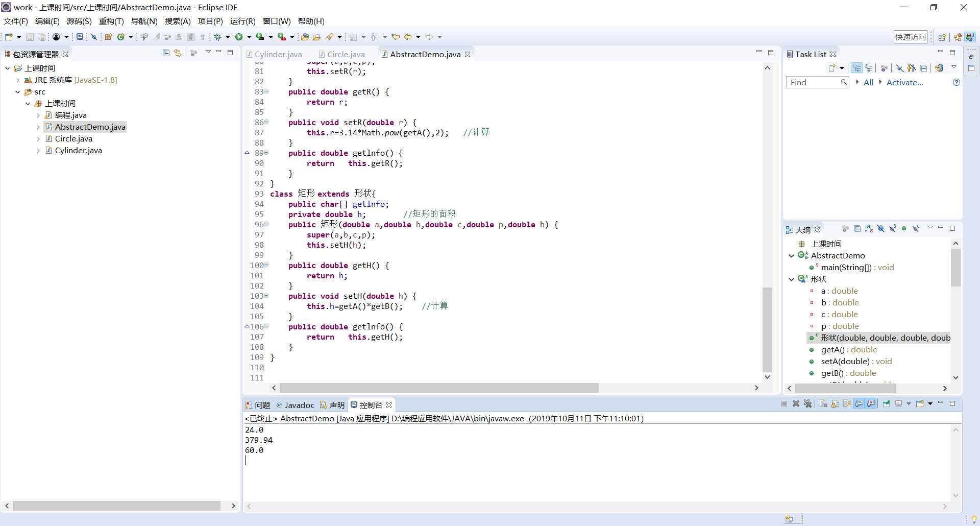
Task: Click the Activate... task link
Action: pyautogui.click(x=904, y=82)
